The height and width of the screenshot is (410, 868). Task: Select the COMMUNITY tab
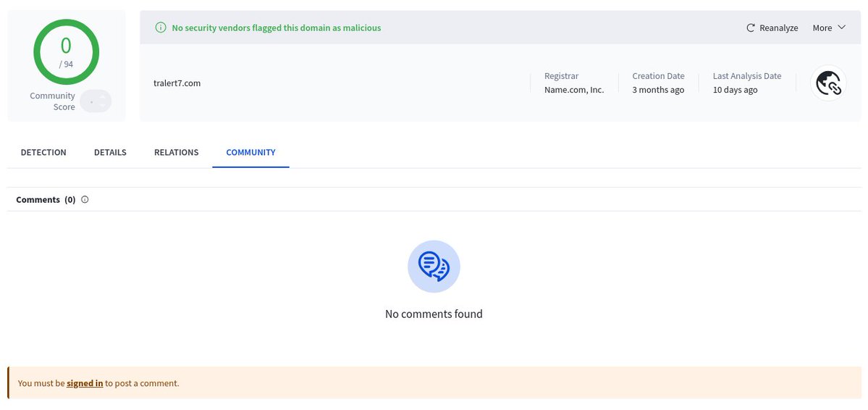250,152
